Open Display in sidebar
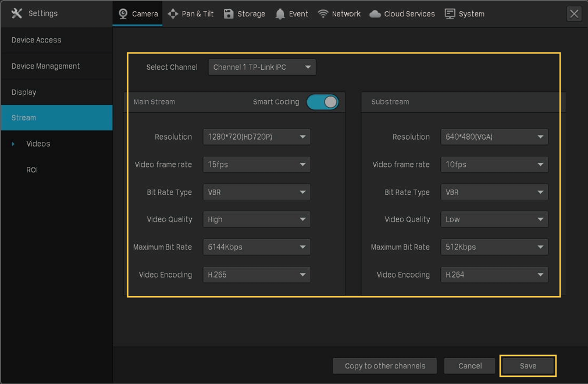The width and height of the screenshot is (588, 384). tap(56, 92)
